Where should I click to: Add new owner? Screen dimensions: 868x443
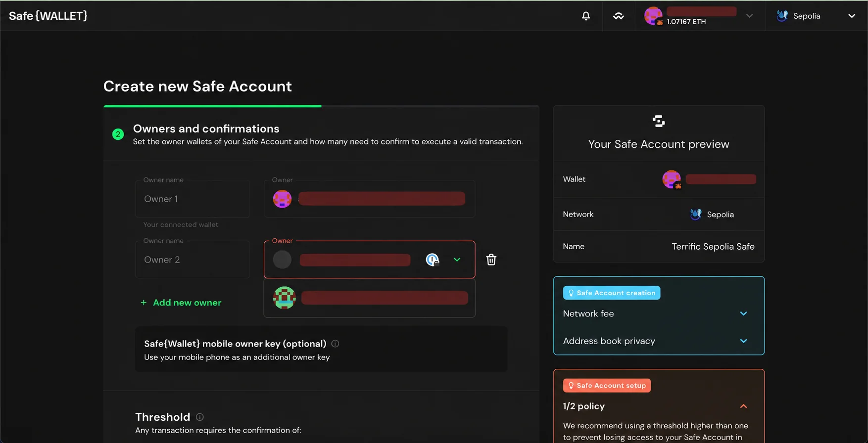click(x=181, y=303)
